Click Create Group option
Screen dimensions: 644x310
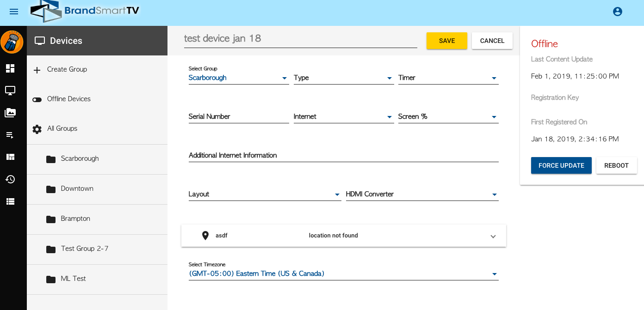[67, 69]
